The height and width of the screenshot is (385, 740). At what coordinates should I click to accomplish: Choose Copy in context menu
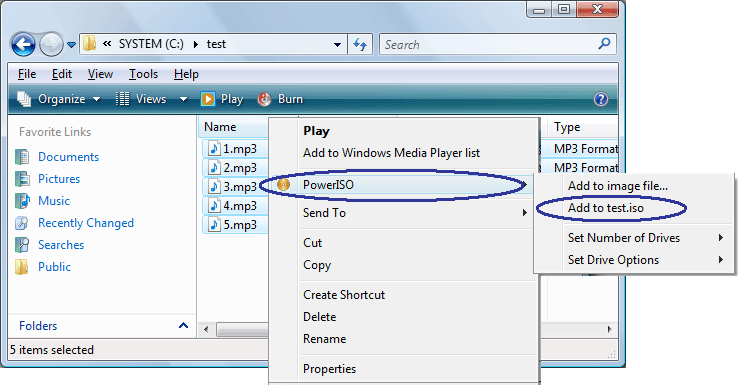pos(317,265)
